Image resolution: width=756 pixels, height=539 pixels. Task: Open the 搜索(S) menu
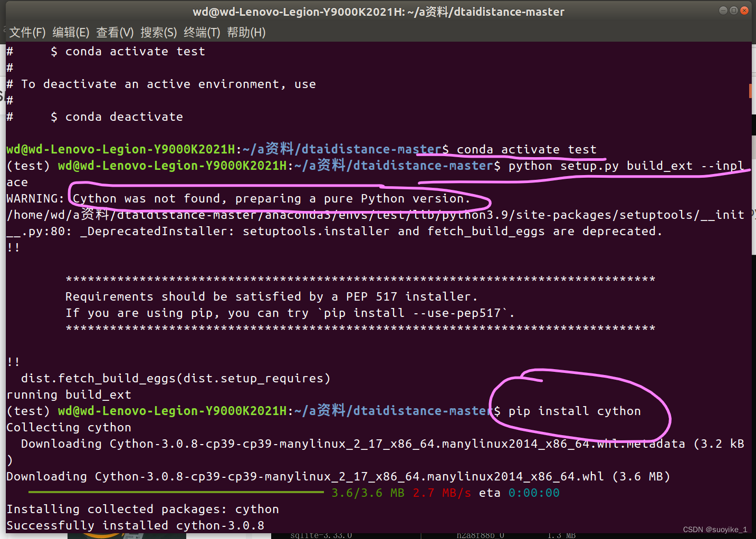(158, 32)
